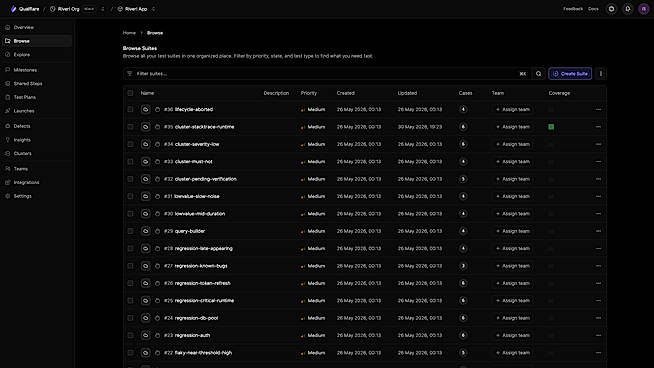Click the Integrations icon in sidebar
The height and width of the screenshot is (368, 654).
point(8,182)
